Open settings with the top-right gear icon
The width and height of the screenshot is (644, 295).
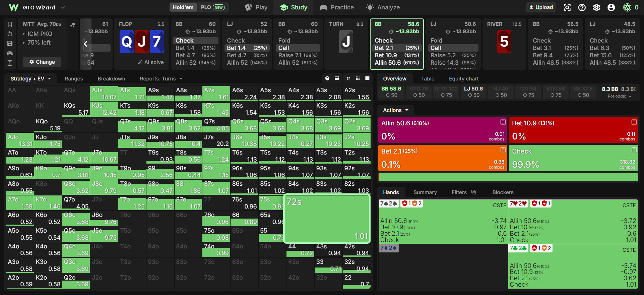click(597, 7)
